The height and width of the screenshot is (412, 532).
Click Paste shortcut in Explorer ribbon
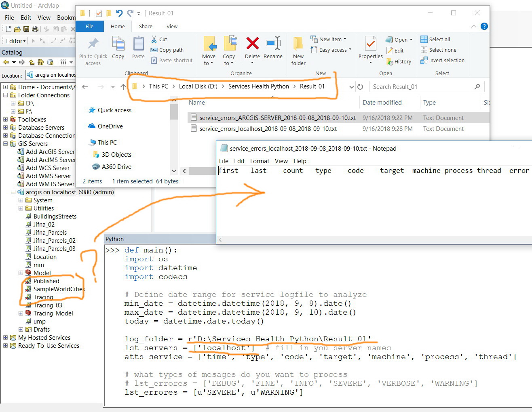[172, 60]
